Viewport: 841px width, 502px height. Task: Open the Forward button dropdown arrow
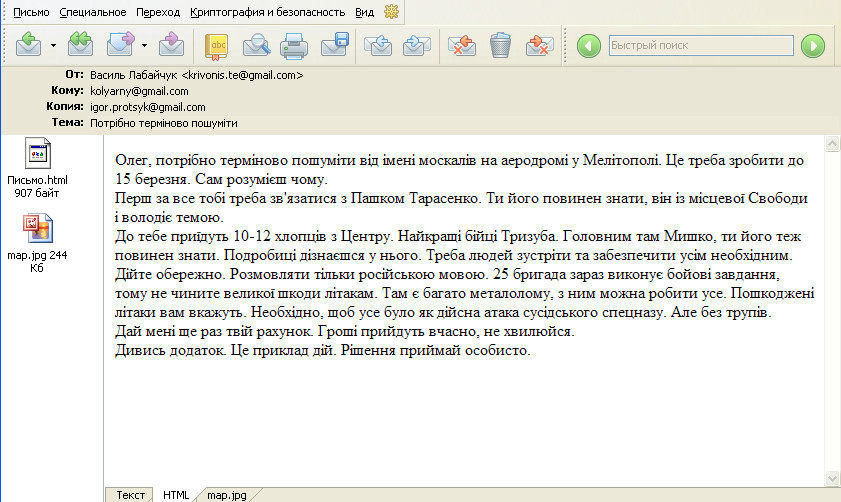point(144,45)
